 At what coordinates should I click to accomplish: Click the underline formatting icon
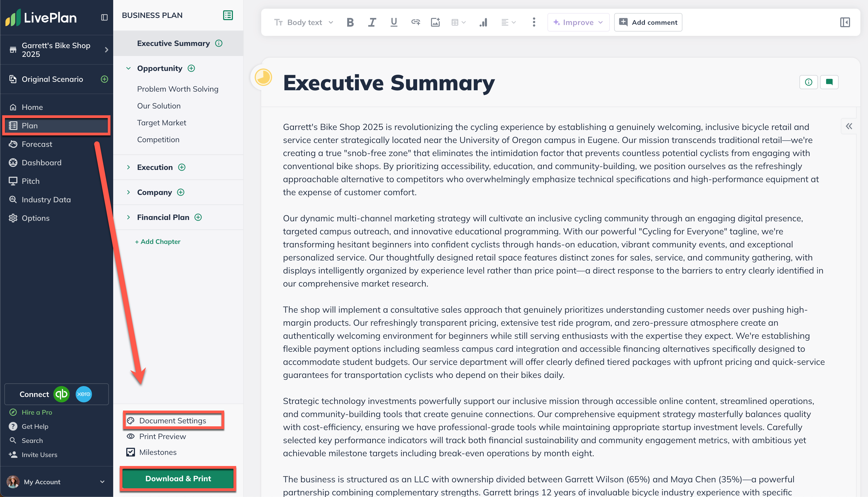[x=393, y=23]
